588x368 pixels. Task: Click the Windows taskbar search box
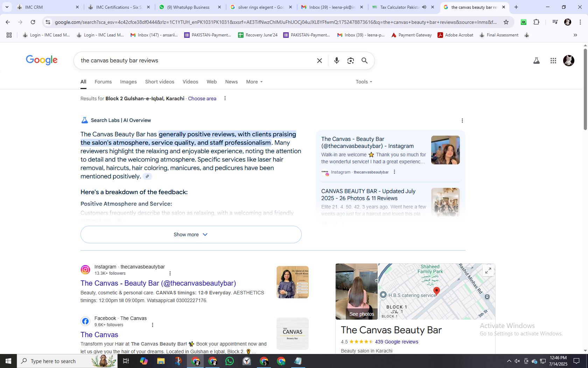tap(67, 361)
